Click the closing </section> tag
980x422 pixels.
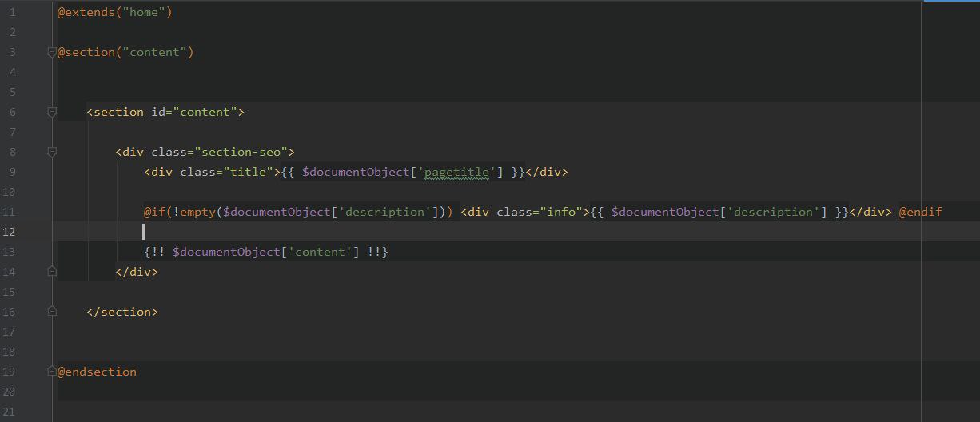(122, 313)
